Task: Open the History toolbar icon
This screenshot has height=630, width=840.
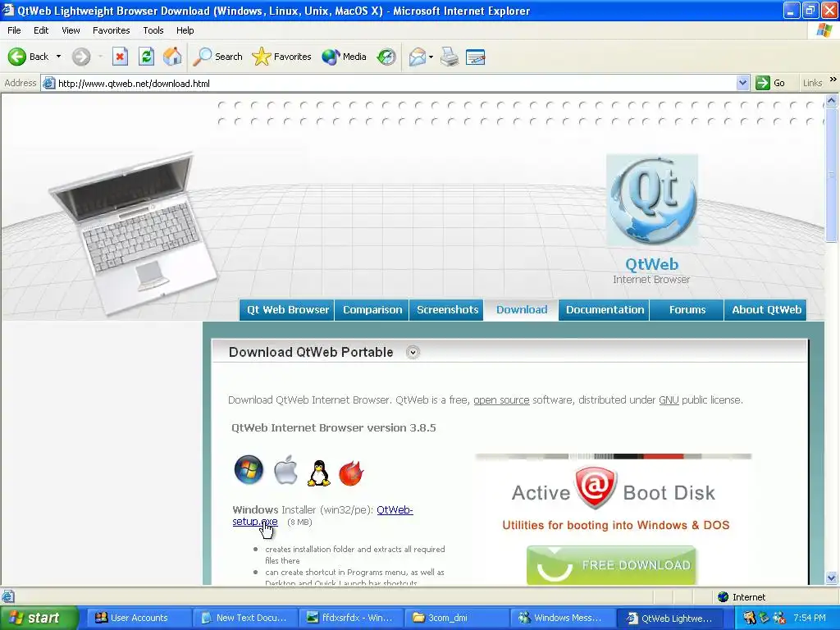Action: click(x=386, y=57)
